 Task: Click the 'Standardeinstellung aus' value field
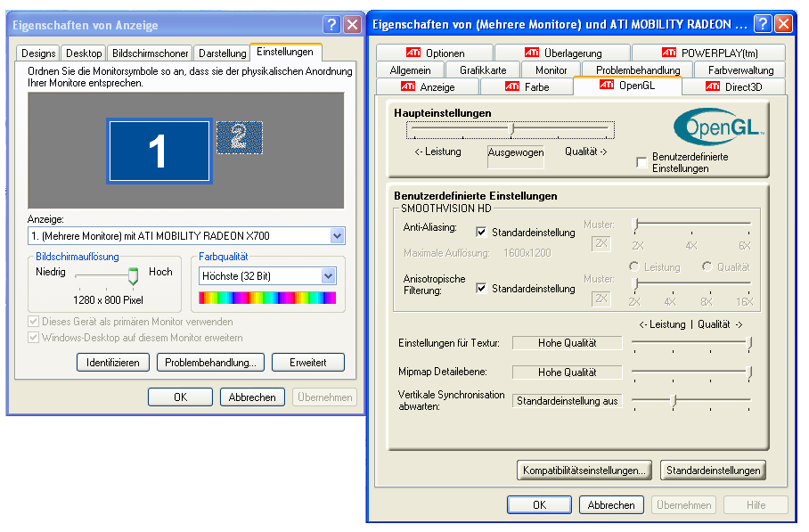coord(567,401)
